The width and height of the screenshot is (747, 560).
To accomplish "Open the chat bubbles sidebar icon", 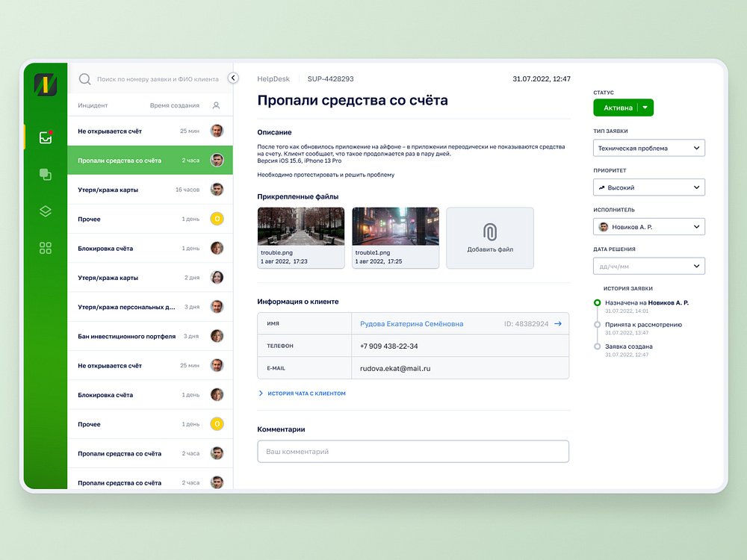I will pos(46,175).
